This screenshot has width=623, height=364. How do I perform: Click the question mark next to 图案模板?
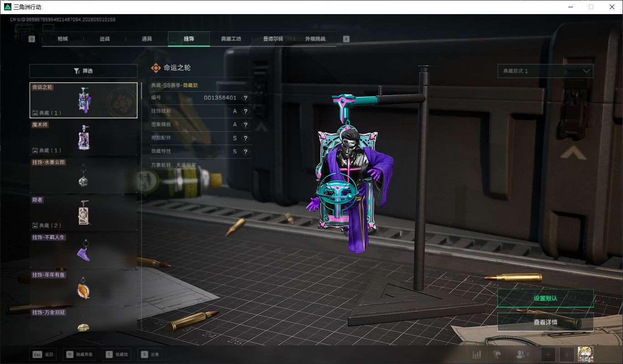(x=246, y=125)
